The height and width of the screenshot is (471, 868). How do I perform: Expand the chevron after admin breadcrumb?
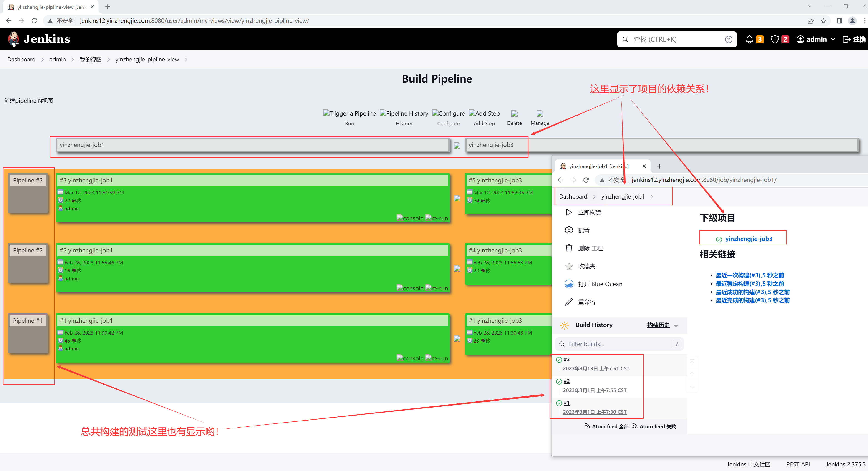(72, 60)
